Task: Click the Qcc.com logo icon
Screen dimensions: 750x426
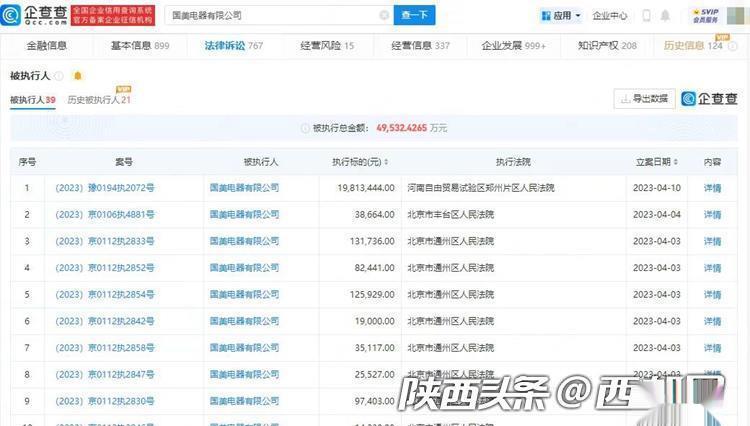Action: point(11,15)
